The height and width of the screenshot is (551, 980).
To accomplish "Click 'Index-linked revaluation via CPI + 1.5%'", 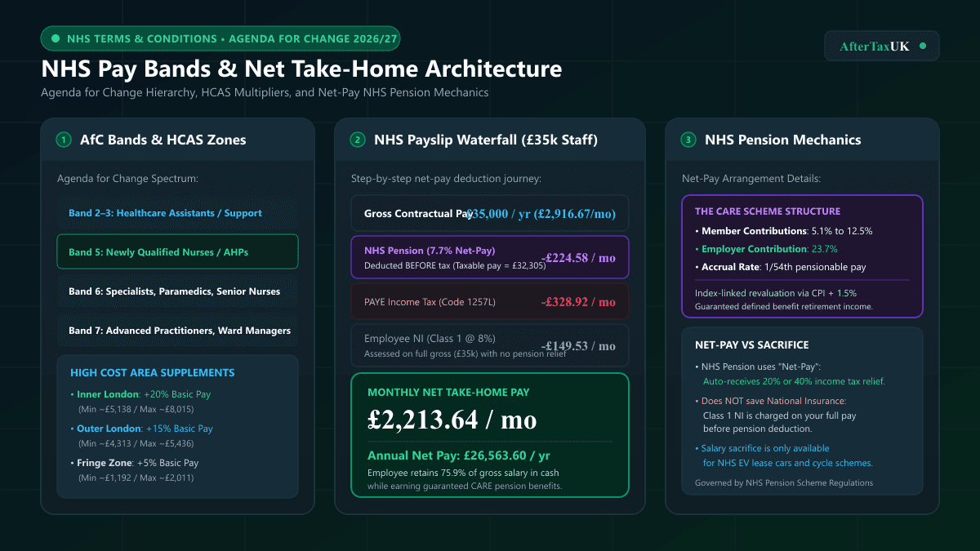I will pos(776,293).
